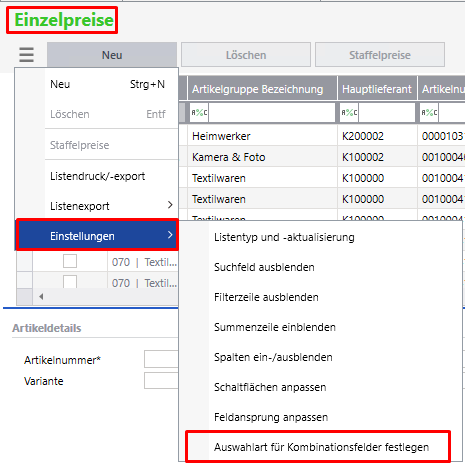
Task: Open the hamburger menu icon
Action: [26, 55]
